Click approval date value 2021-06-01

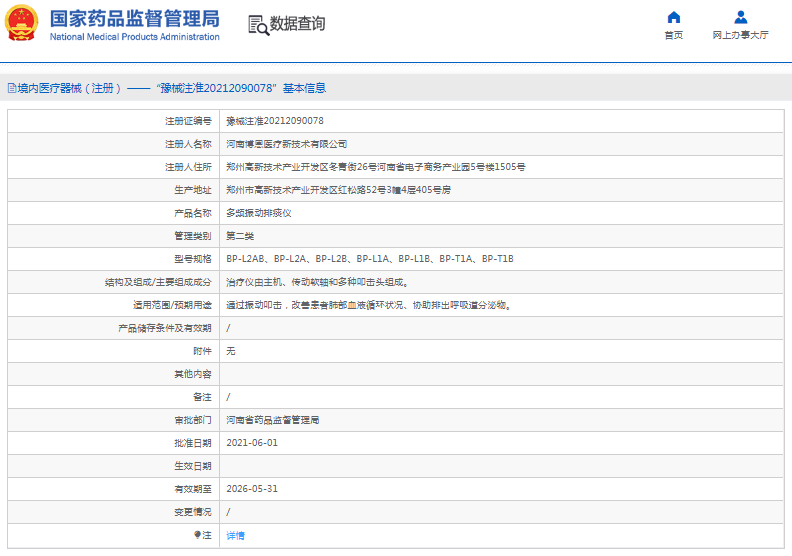252,442
